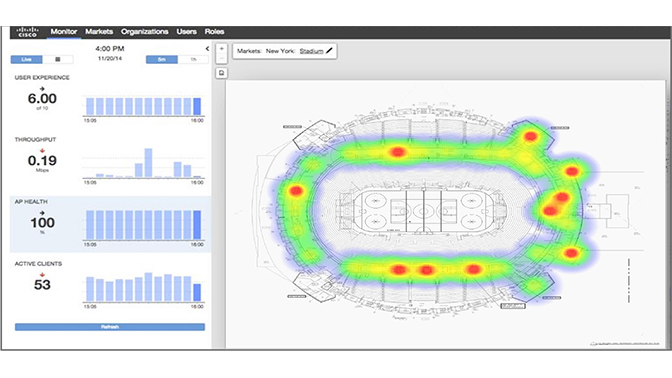
Task: Collapse the side panel with chevron
Action: pyautogui.click(x=207, y=49)
